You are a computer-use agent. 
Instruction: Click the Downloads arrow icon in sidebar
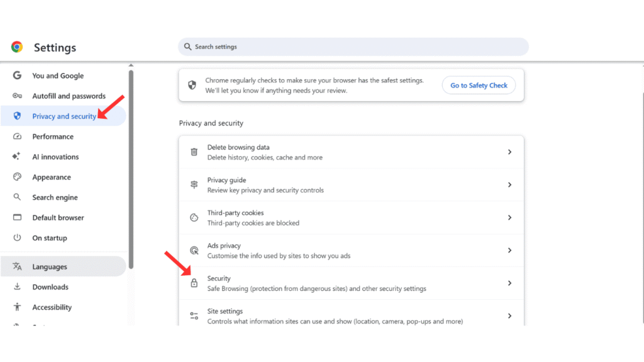click(17, 287)
